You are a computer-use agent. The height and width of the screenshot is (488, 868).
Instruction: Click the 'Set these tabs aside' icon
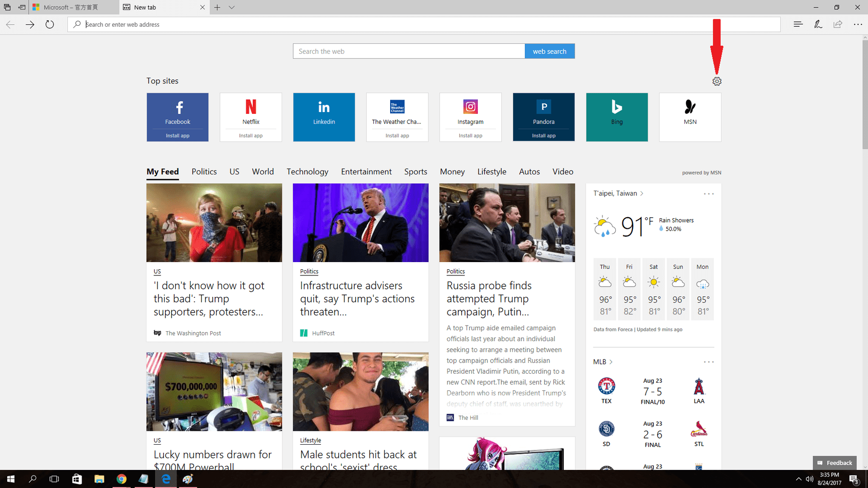point(22,7)
